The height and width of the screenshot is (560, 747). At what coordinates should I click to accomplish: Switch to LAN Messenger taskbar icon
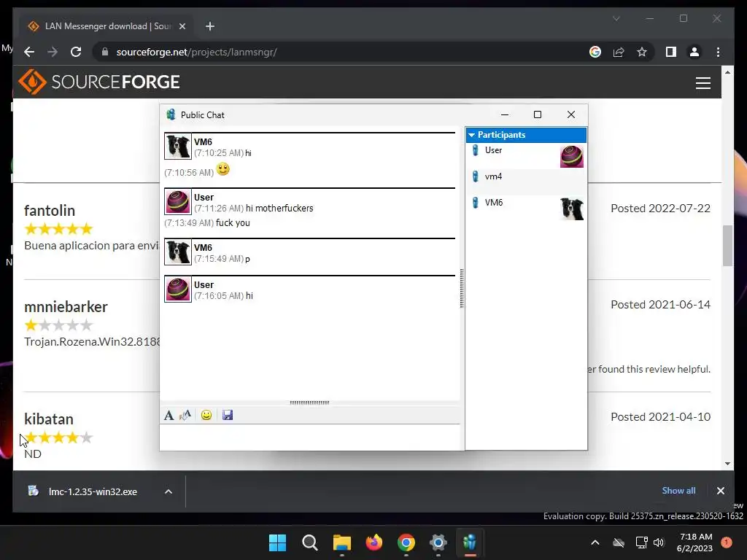[470, 542]
